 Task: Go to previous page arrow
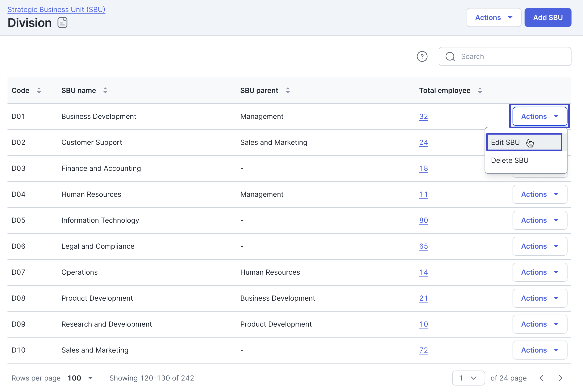click(542, 378)
